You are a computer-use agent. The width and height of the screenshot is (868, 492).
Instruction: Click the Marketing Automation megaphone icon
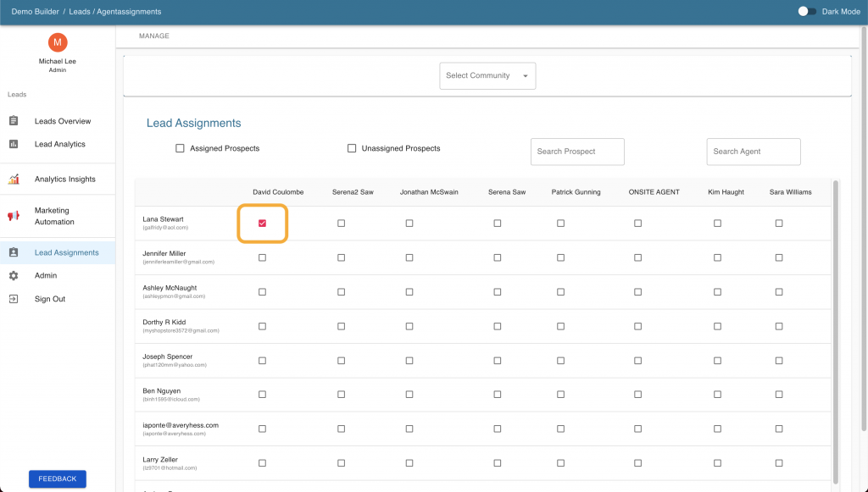point(14,216)
